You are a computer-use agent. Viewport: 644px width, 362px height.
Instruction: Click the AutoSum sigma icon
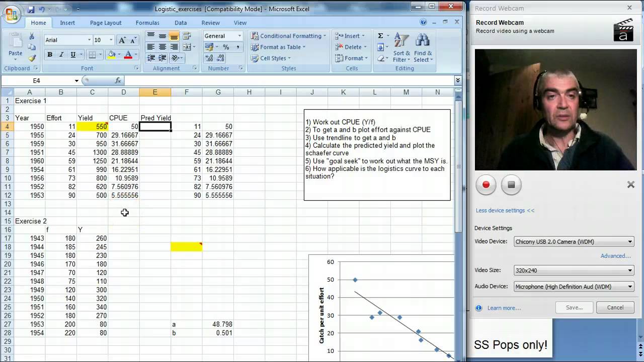click(380, 36)
